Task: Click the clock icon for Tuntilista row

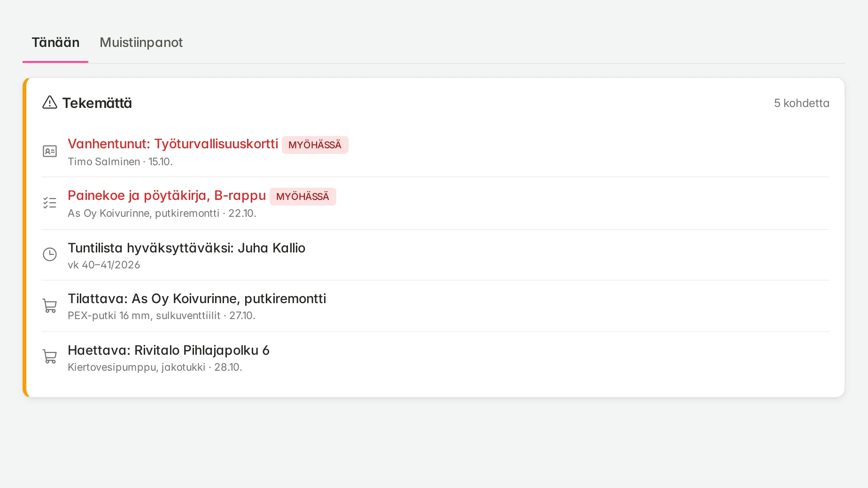Action: [50, 254]
